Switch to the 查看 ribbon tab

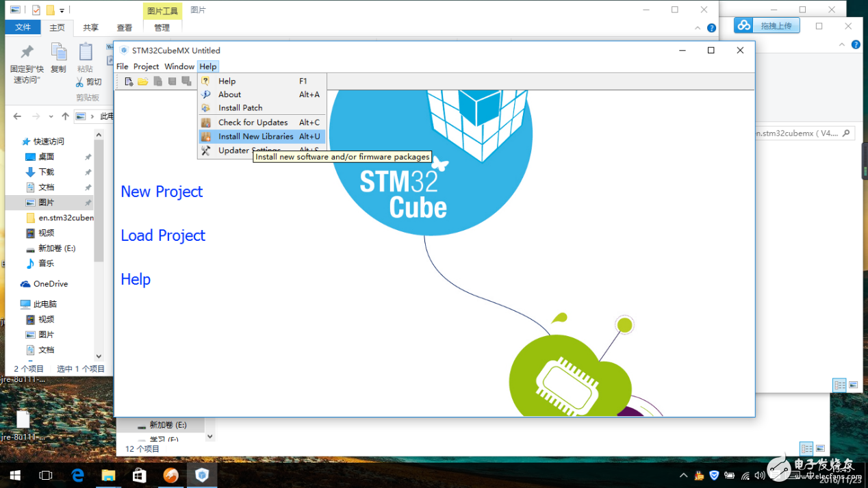[125, 27]
